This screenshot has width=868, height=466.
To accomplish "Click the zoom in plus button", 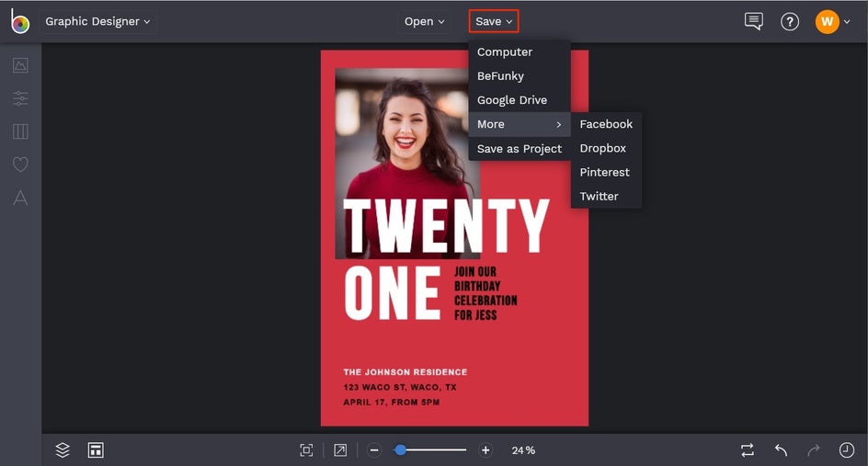I will [x=485, y=450].
